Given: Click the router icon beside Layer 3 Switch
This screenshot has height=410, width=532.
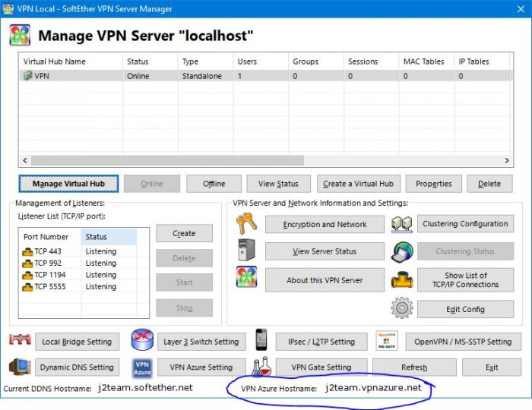Looking at the screenshot, I should tap(142, 339).
